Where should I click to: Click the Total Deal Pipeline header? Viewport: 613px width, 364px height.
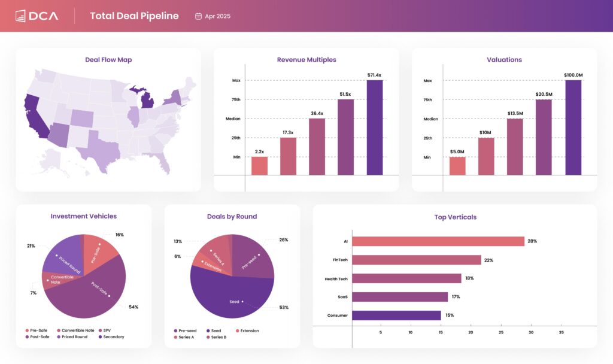click(134, 16)
